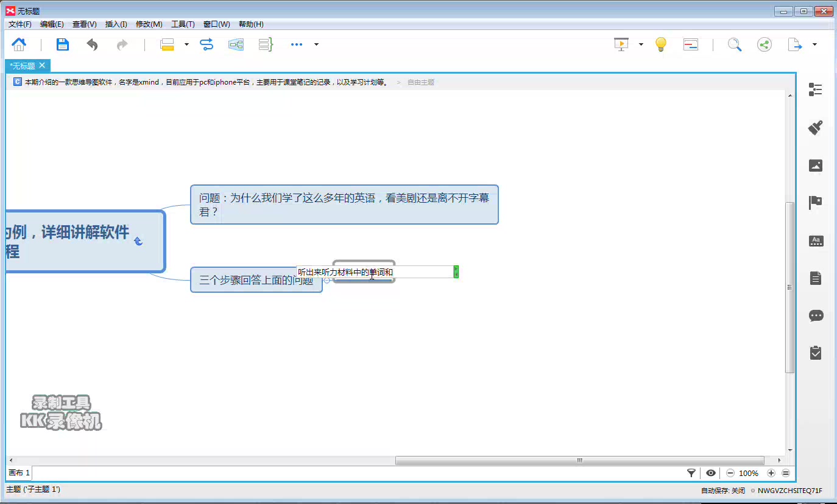Confirm topic edit with the green button
This screenshot has height=504, width=837.
click(456, 271)
